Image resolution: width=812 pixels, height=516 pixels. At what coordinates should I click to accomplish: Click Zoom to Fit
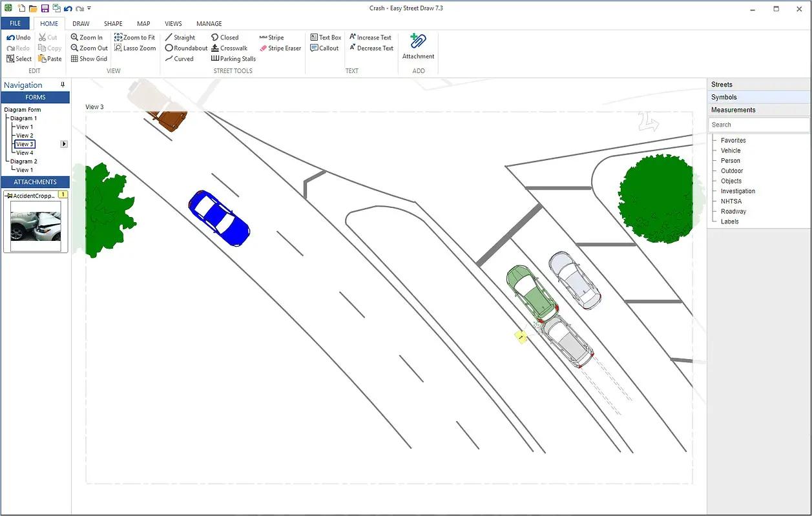(x=134, y=37)
